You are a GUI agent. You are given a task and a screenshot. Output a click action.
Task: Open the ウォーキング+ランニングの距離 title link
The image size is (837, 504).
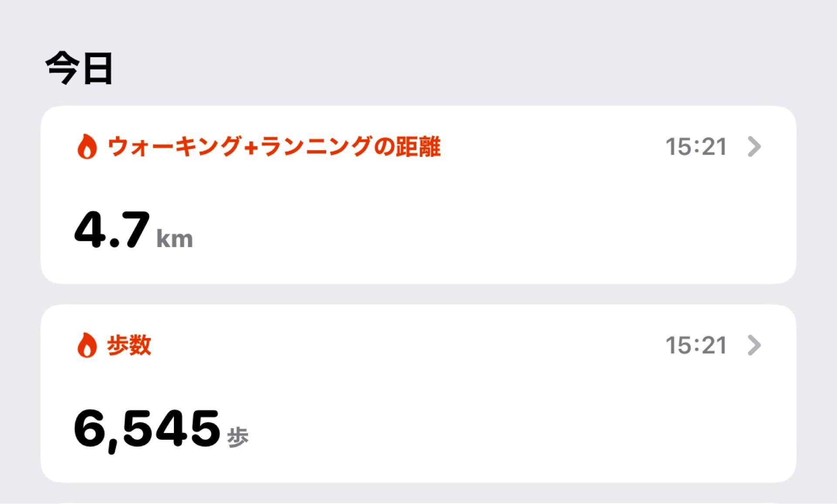[274, 146]
